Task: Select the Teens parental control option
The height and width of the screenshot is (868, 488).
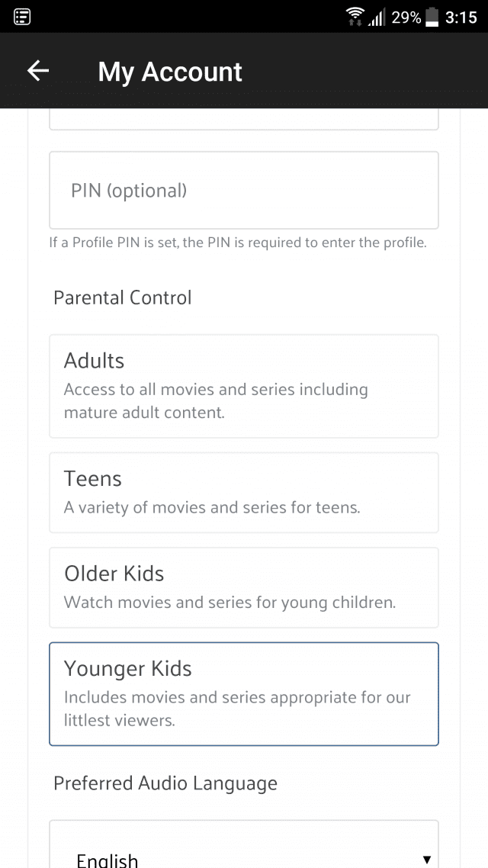Action: (x=244, y=493)
